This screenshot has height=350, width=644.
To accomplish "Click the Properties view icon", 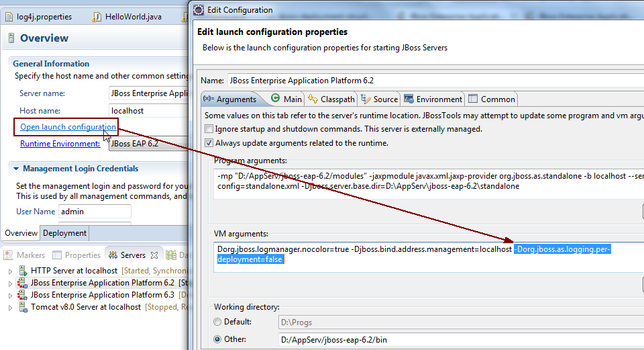I will click(56, 255).
